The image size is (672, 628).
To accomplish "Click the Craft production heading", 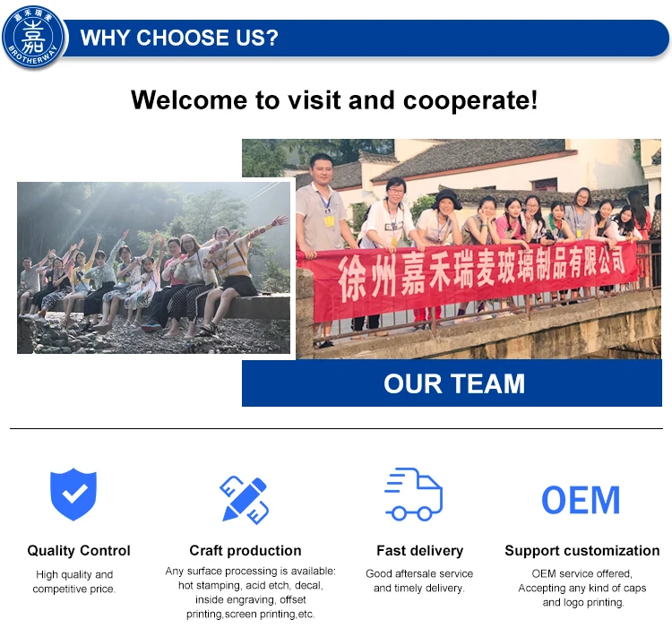I will pyautogui.click(x=246, y=550).
